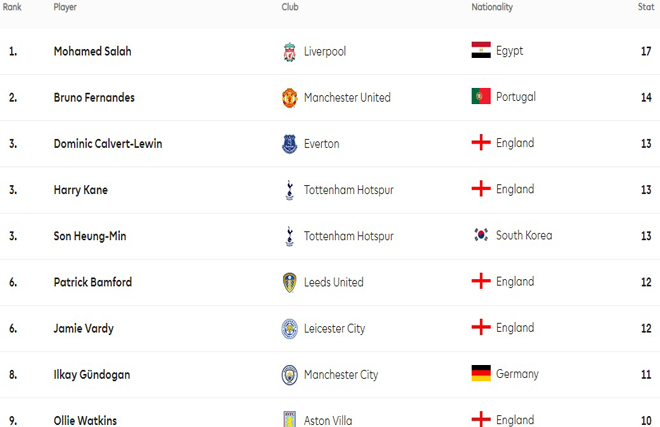Click the Portugal flag icon
Image resolution: width=660 pixels, height=427 pixels.
tap(481, 96)
